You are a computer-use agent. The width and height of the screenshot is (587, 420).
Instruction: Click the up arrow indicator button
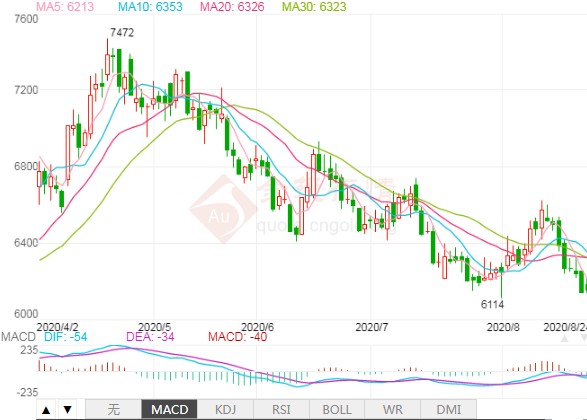(x=46, y=409)
